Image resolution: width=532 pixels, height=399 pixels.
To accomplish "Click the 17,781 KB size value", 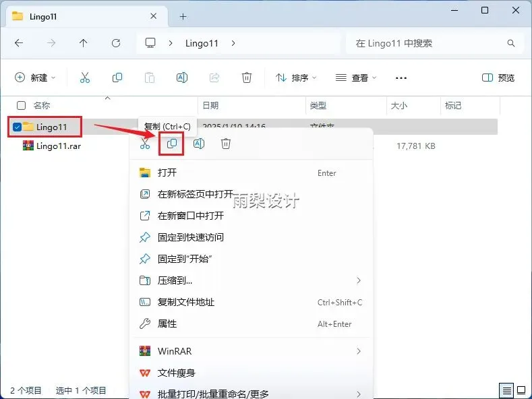I will (x=416, y=146).
